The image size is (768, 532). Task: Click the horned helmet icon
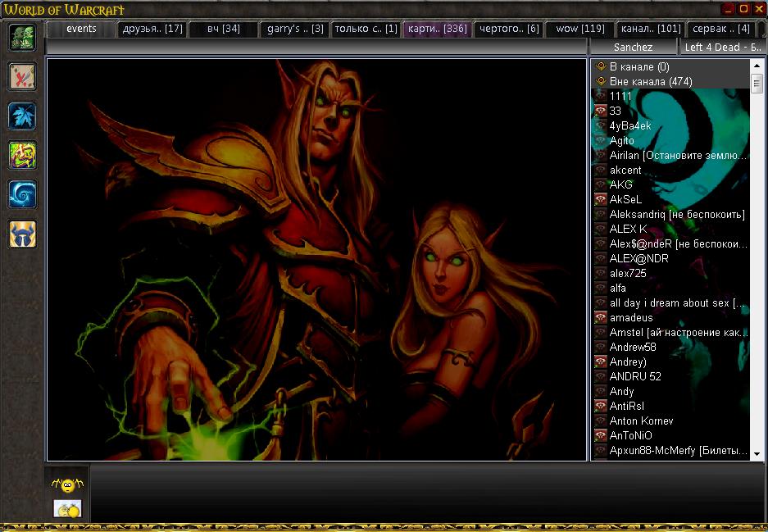click(x=21, y=234)
